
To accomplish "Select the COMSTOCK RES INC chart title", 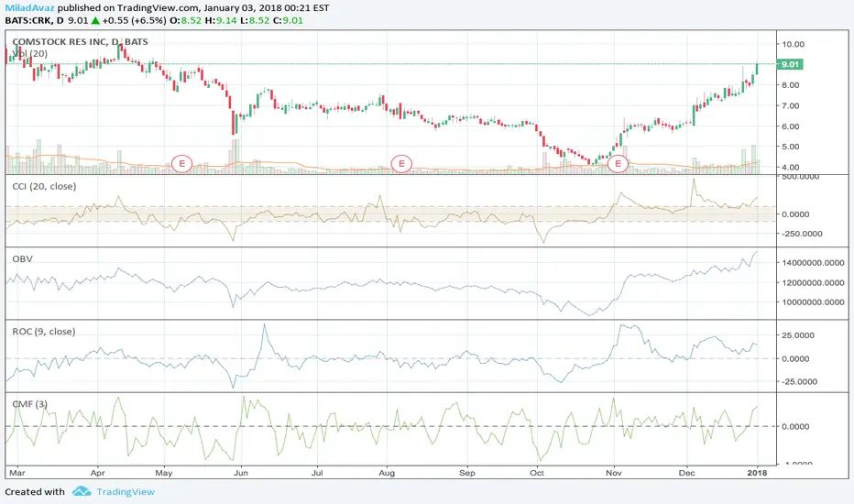I will click(80, 41).
